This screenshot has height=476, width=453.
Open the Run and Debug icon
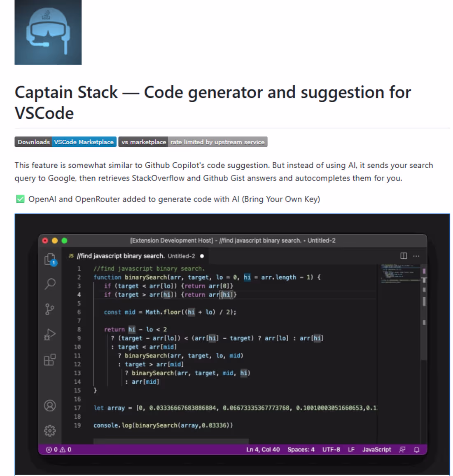[x=50, y=335]
